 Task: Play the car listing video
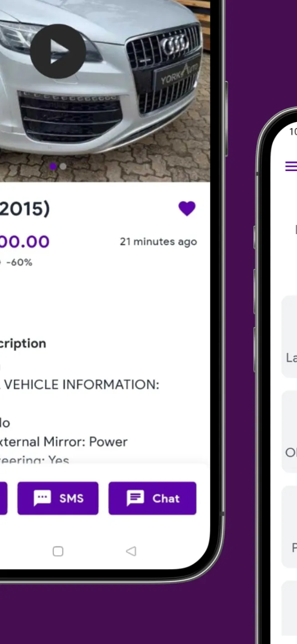coord(58,51)
